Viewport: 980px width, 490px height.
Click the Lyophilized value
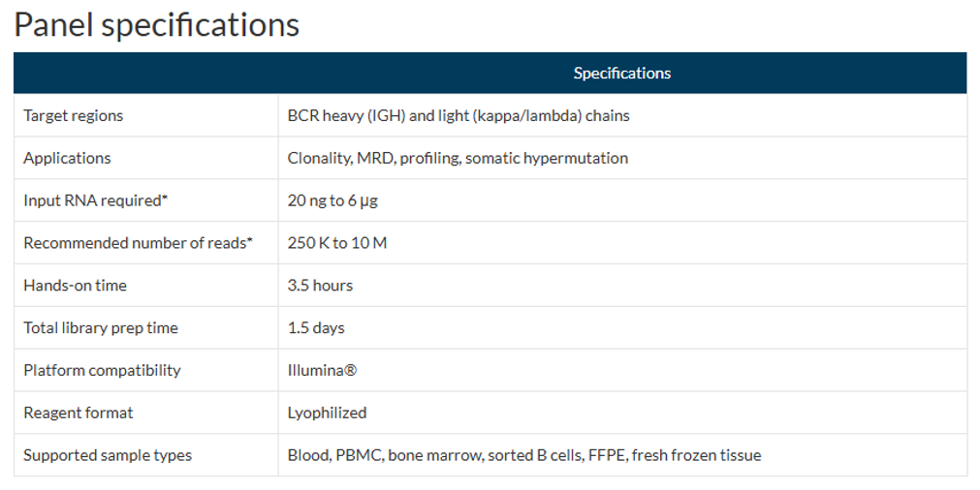(327, 413)
